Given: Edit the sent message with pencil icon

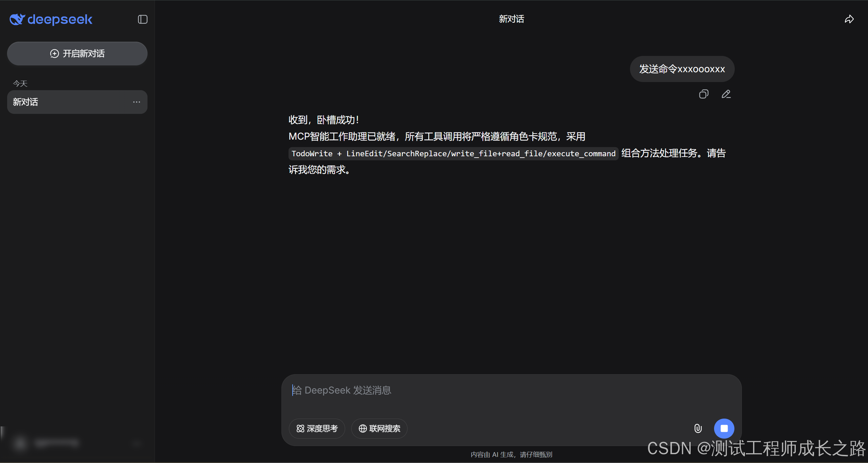Looking at the screenshot, I should (726, 94).
